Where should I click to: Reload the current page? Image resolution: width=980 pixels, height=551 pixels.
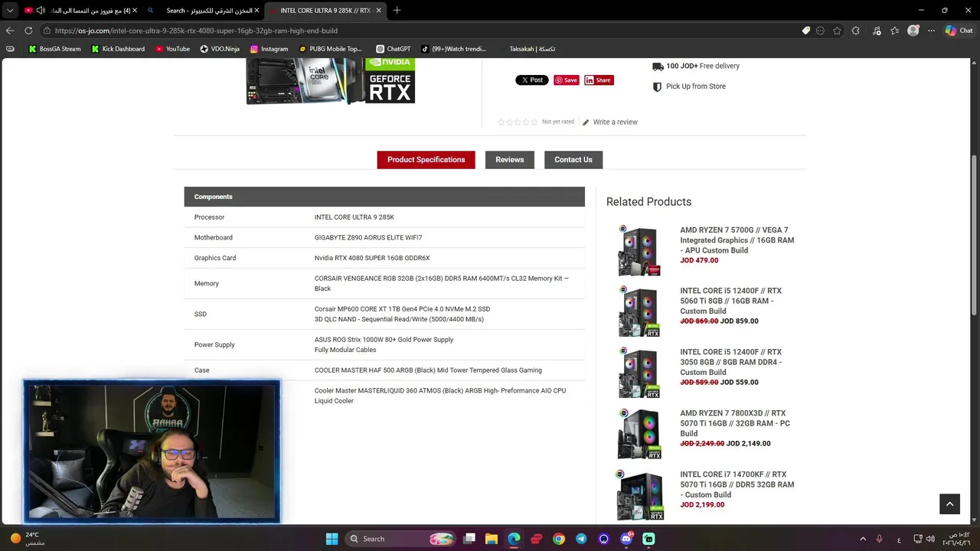click(x=28, y=31)
